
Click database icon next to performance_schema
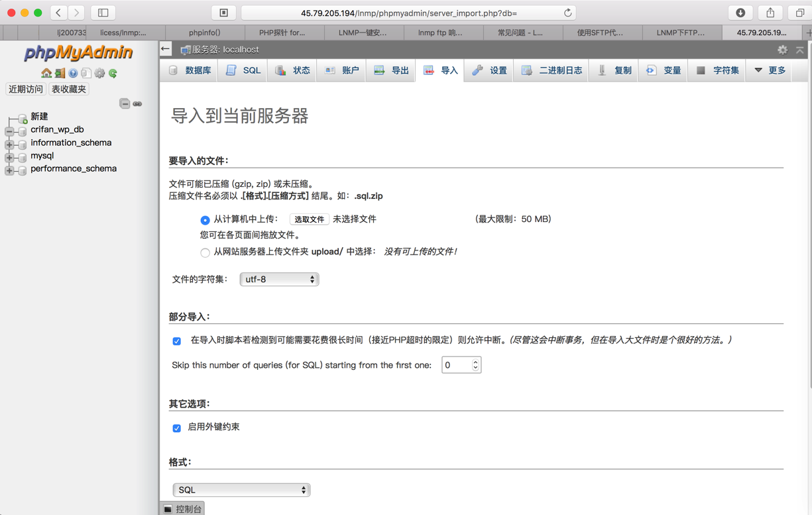pos(23,170)
